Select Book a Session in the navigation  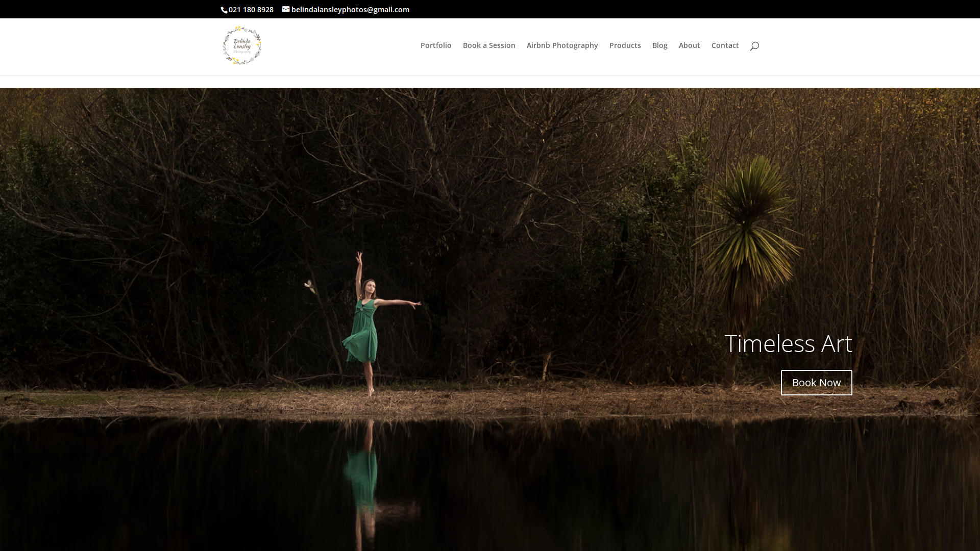(x=488, y=45)
